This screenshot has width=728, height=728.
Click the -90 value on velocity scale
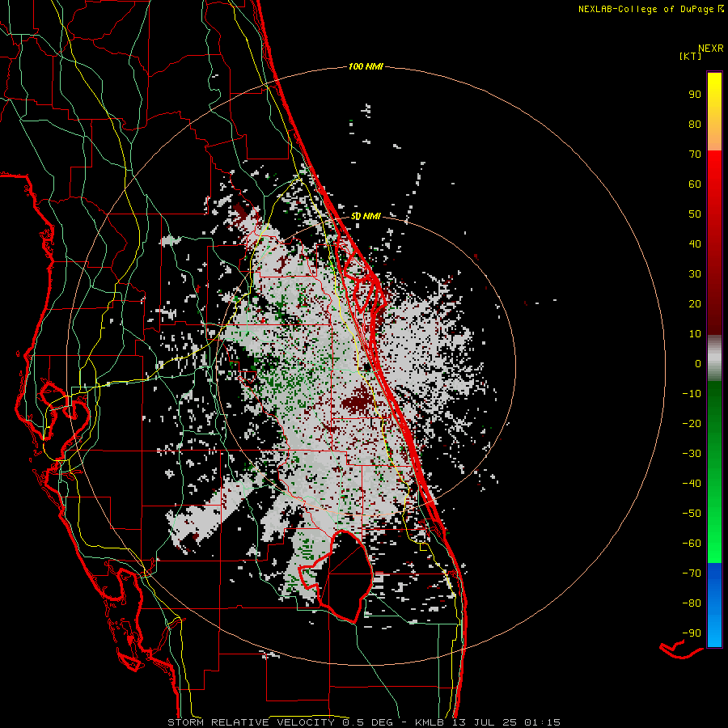pos(692,633)
